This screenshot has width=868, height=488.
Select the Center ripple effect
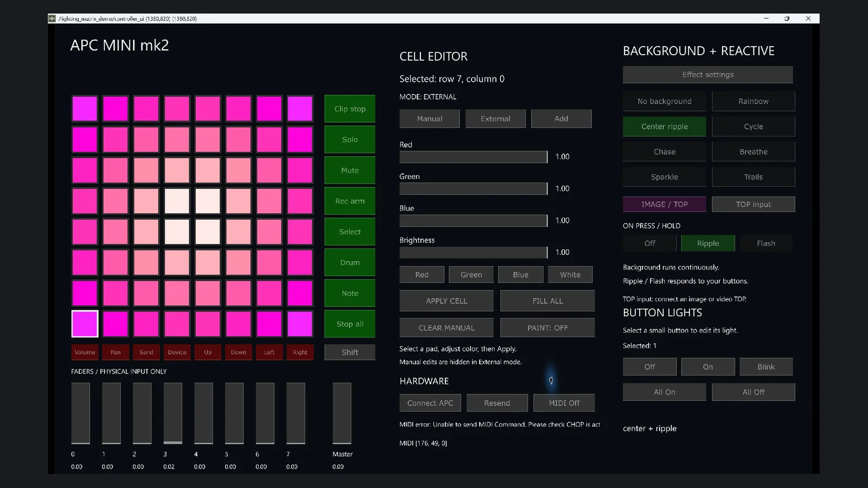click(665, 126)
